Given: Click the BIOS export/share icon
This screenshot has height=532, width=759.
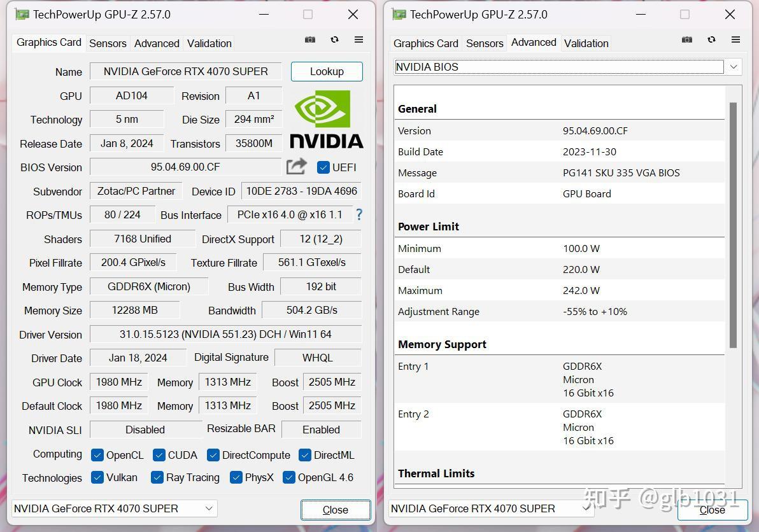Looking at the screenshot, I should tap(295, 165).
